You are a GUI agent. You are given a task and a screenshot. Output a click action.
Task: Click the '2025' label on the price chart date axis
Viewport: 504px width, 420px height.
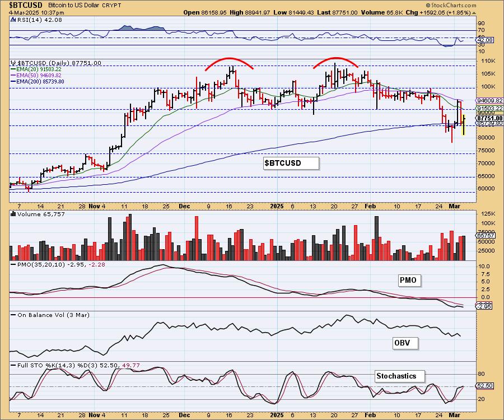pos(277,206)
